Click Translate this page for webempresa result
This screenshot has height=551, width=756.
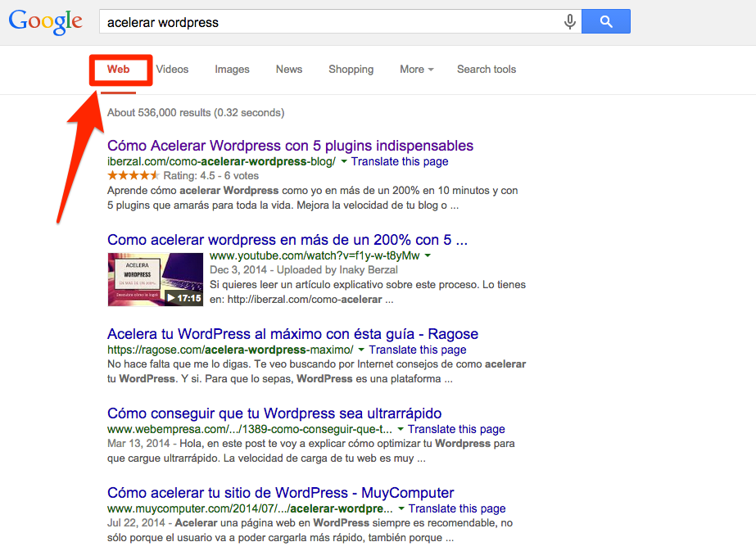tap(456, 429)
